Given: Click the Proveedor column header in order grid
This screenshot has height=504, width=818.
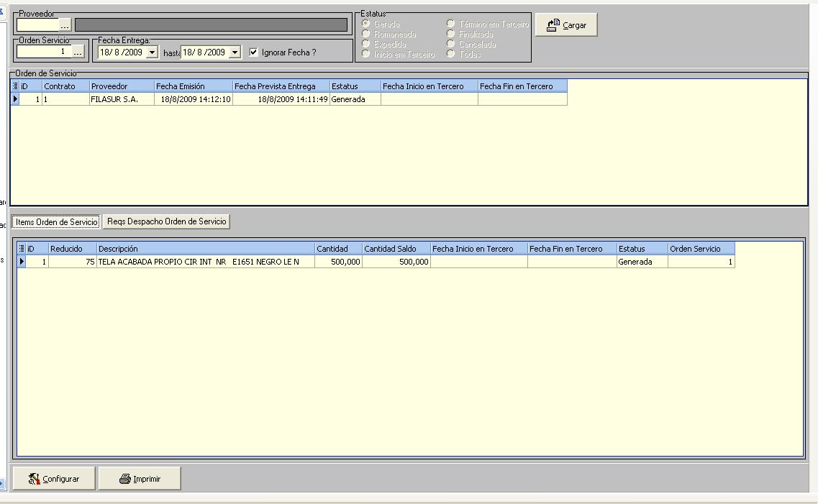Looking at the screenshot, I should [121, 86].
